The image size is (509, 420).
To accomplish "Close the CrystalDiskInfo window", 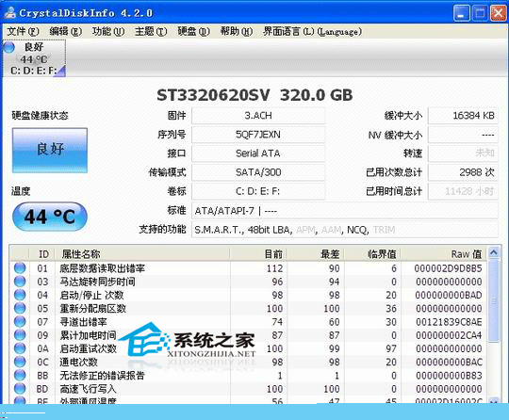I will 499,13.
